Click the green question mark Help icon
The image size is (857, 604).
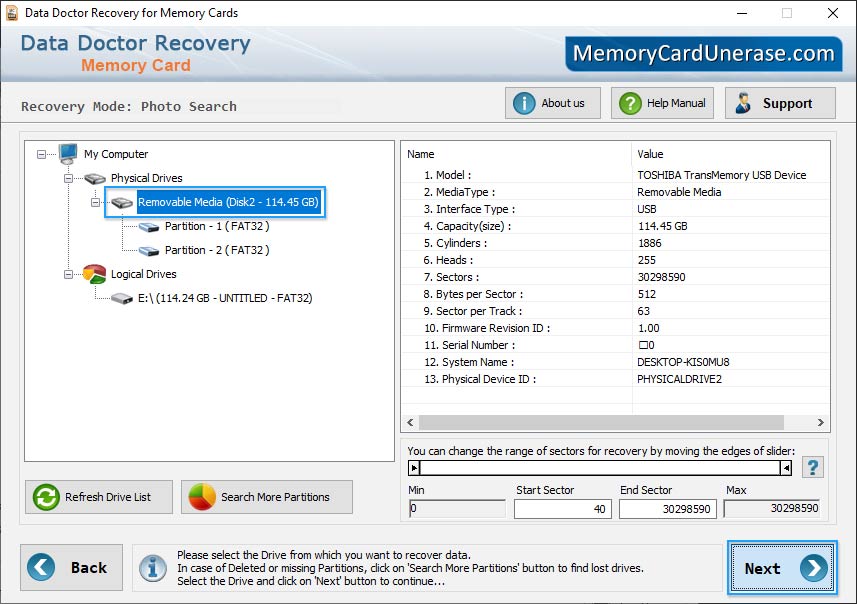630,103
